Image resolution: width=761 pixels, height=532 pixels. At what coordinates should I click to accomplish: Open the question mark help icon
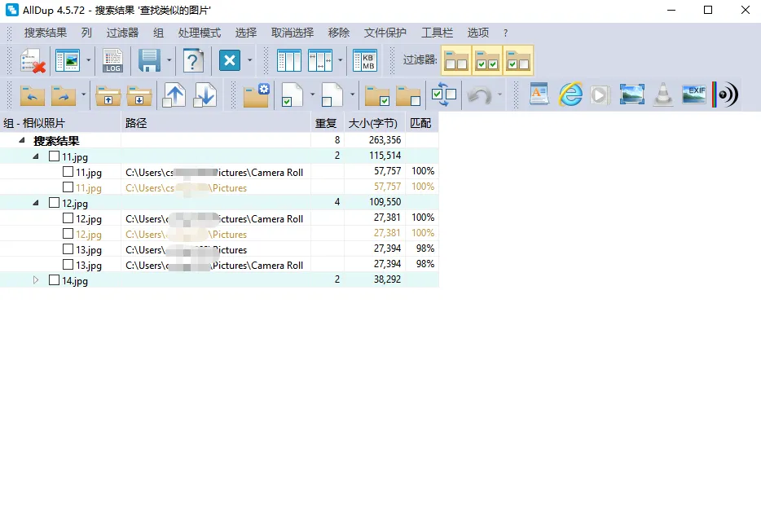click(192, 60)
